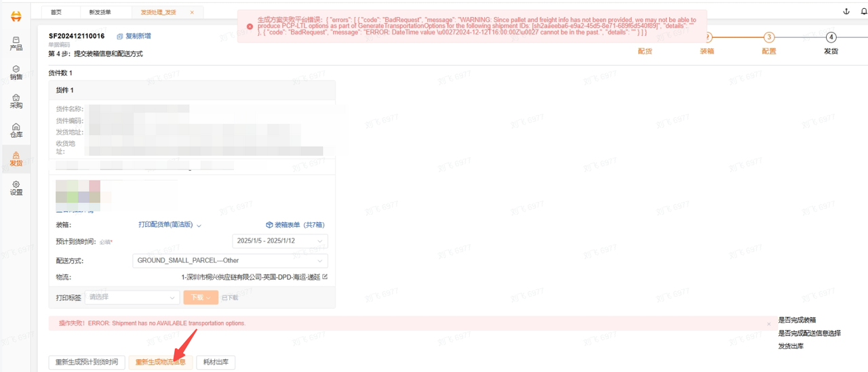
Task: Select the 发货 (Shipping) sidebar icon
Action: click(x=16, y=159)
